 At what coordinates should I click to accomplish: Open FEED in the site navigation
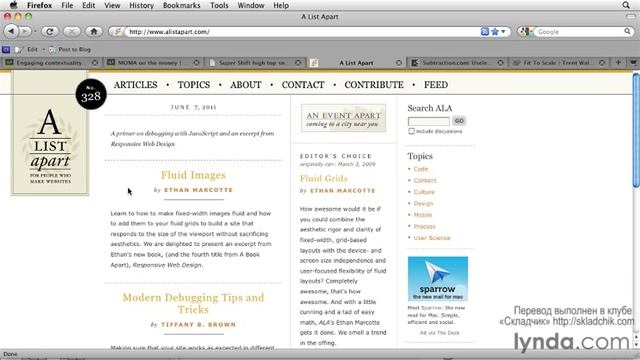click(436, 85)
